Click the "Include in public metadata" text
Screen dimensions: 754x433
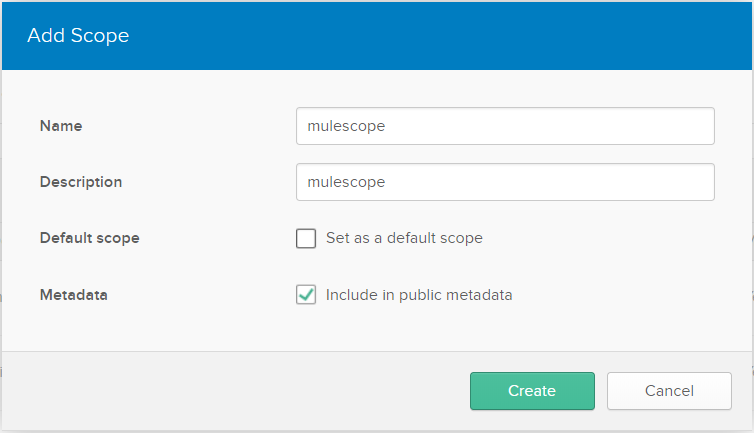419,295
